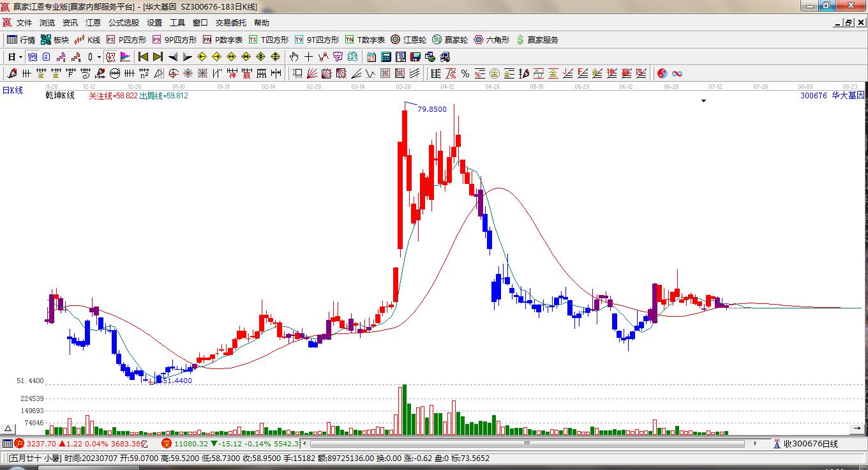Select the percent (%) tool icon
Viewport: 868px width, 470px height.
(465, 73)
